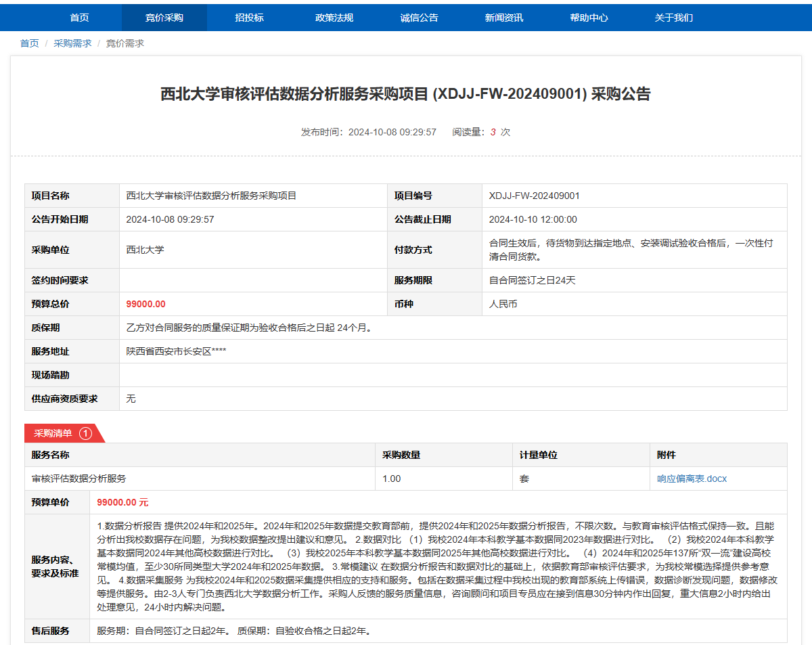Select the red 采购清单 tab label
Screen dimensions: 812x645
(53, 433)
